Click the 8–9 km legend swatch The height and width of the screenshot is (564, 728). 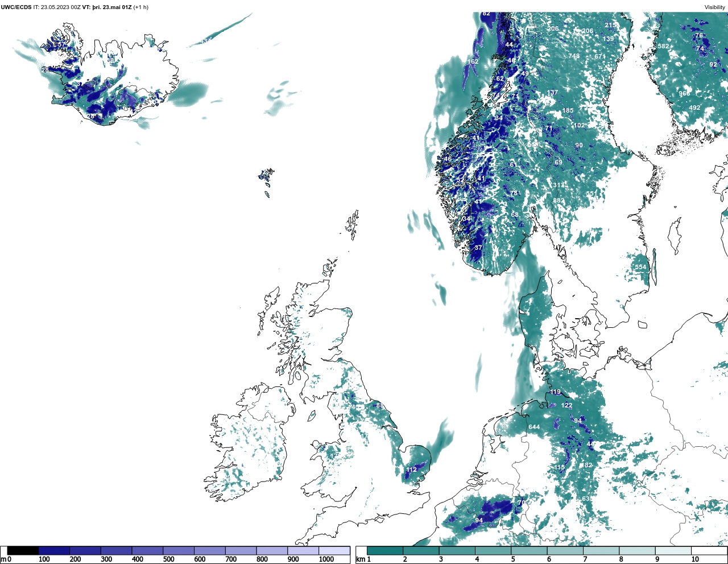(637, 551)
